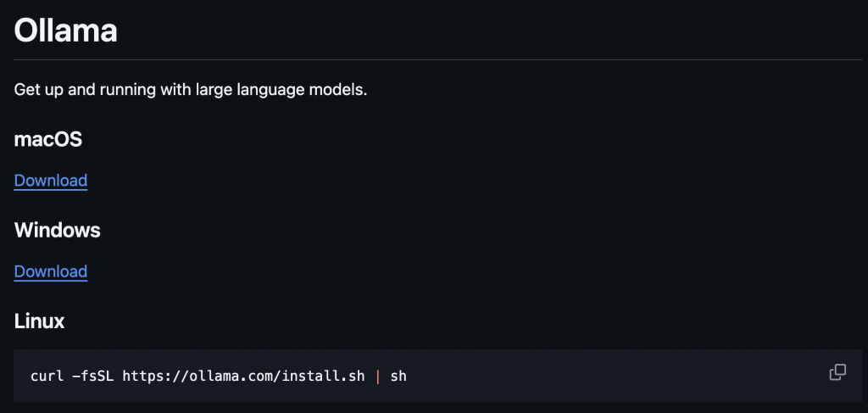
Task: Click the words 'large language models'
Action: click(x=281, y=90)
